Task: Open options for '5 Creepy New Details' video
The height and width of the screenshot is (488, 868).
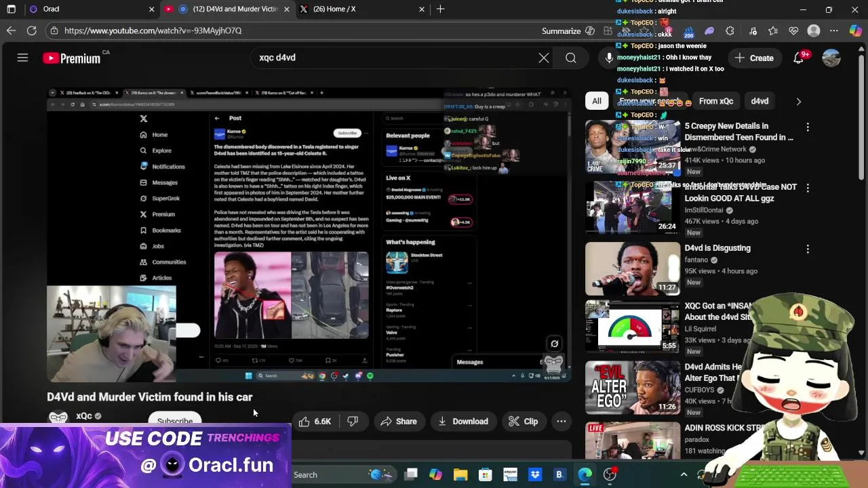Action: tap(808, 127)
